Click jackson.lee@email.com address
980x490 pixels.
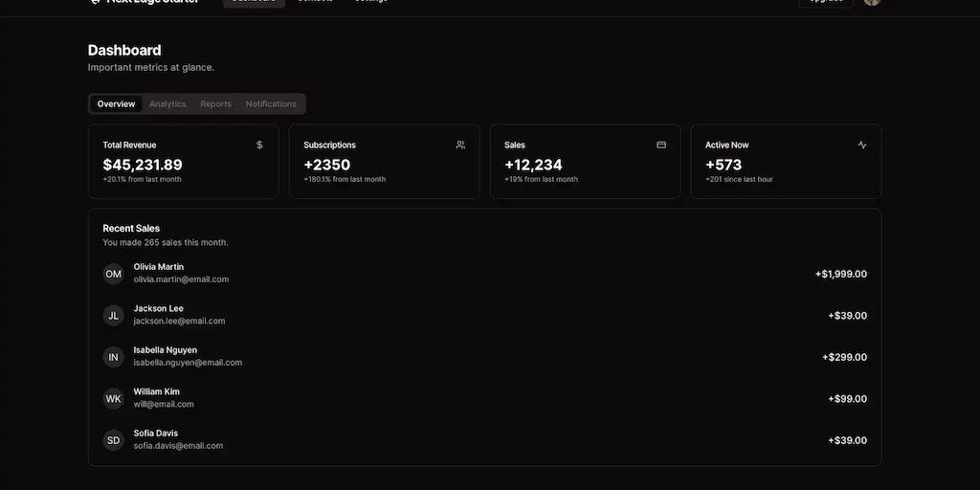[x=179, y=322]
